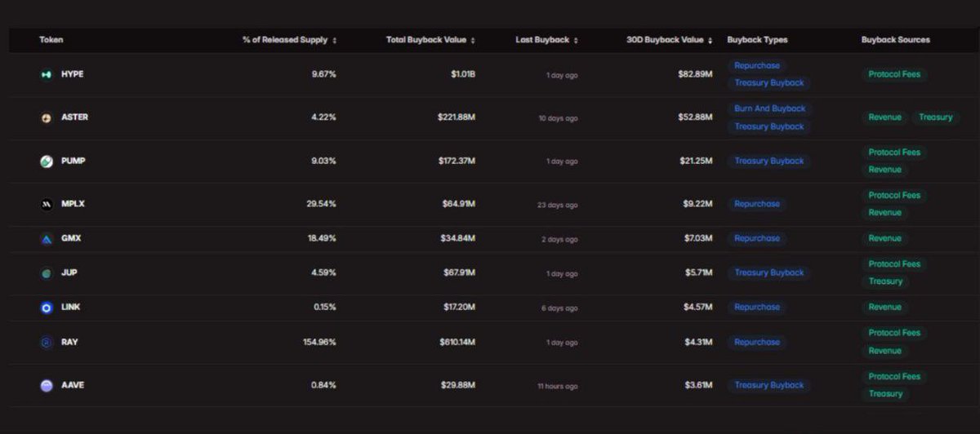Select Treasury Buyback tag in HYPE row
Image resolution: width=980 pixels, height=434 pixels.
click(769, 83)
